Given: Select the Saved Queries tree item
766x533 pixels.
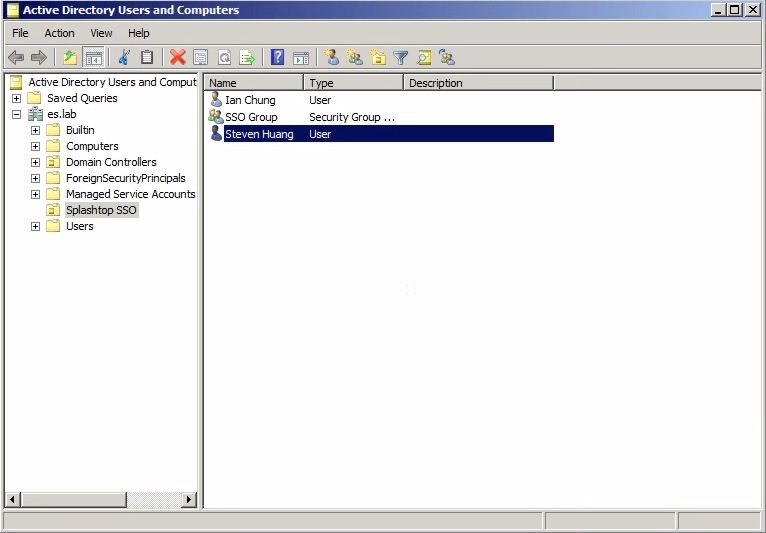Looking at the screenshot, I should 82,98.
